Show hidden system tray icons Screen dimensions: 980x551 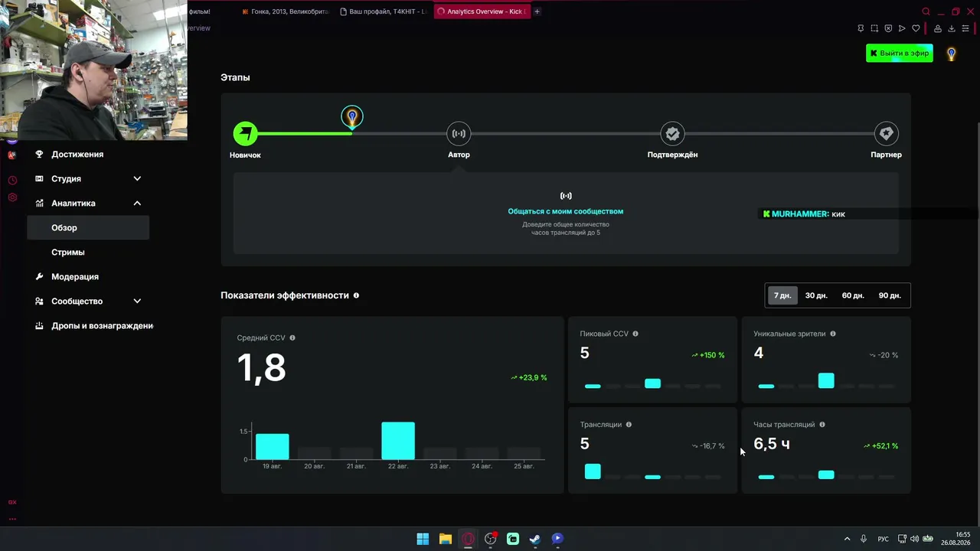(847, 539)
